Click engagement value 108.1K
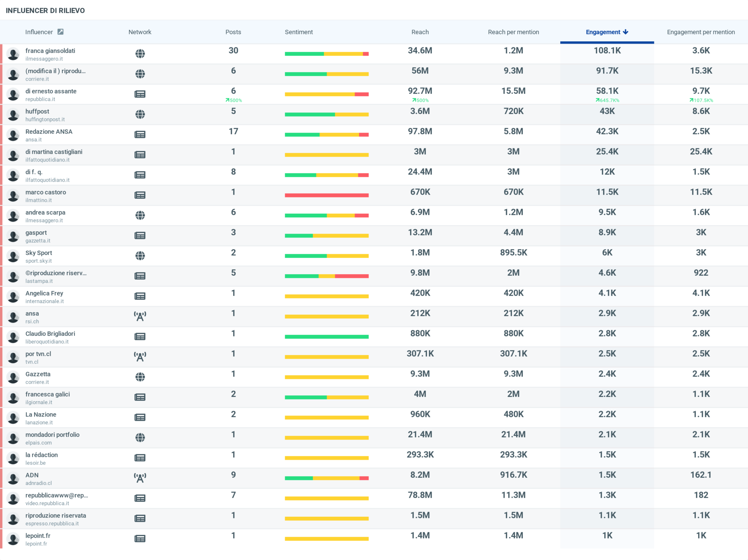 click(607, 51)
